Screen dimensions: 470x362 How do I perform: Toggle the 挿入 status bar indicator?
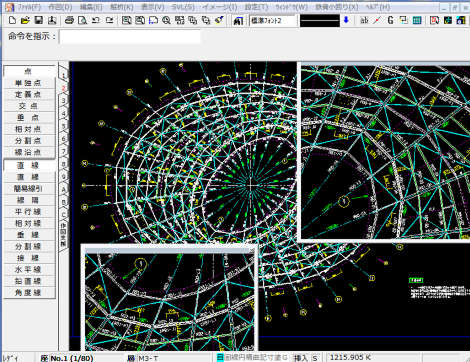click(300, 358)
